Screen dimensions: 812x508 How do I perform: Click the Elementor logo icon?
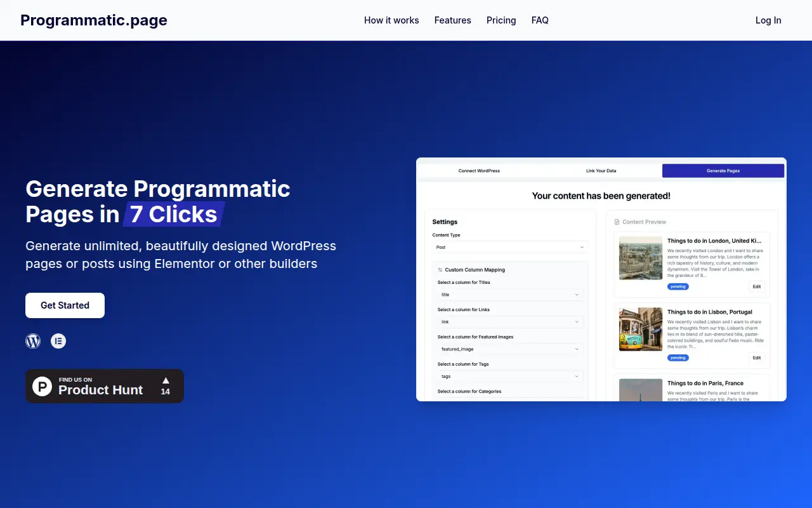(58, 341)
